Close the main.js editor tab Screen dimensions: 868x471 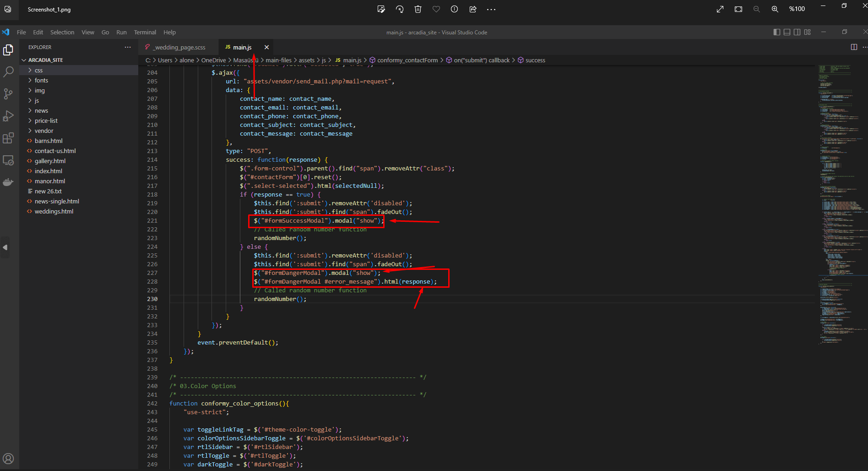[266, 47]
